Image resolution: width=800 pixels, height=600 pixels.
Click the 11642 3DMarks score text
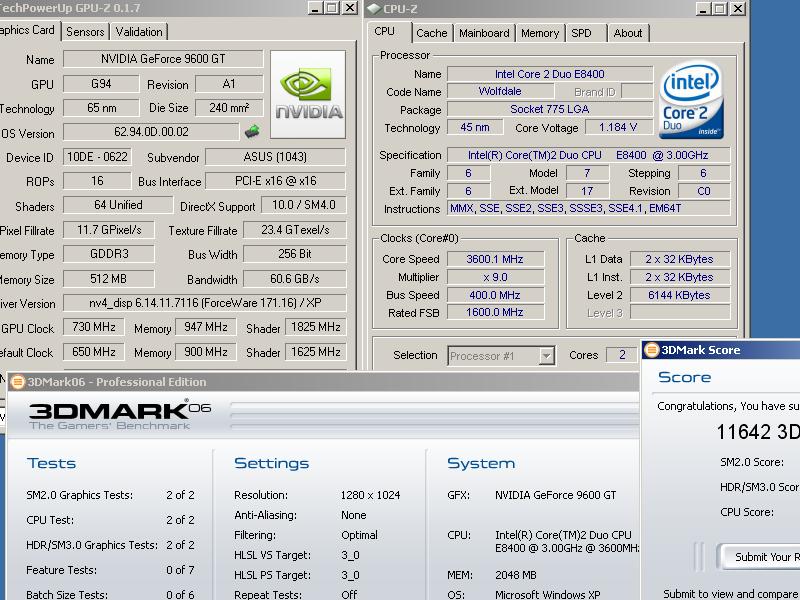click(x=758, y=432)
